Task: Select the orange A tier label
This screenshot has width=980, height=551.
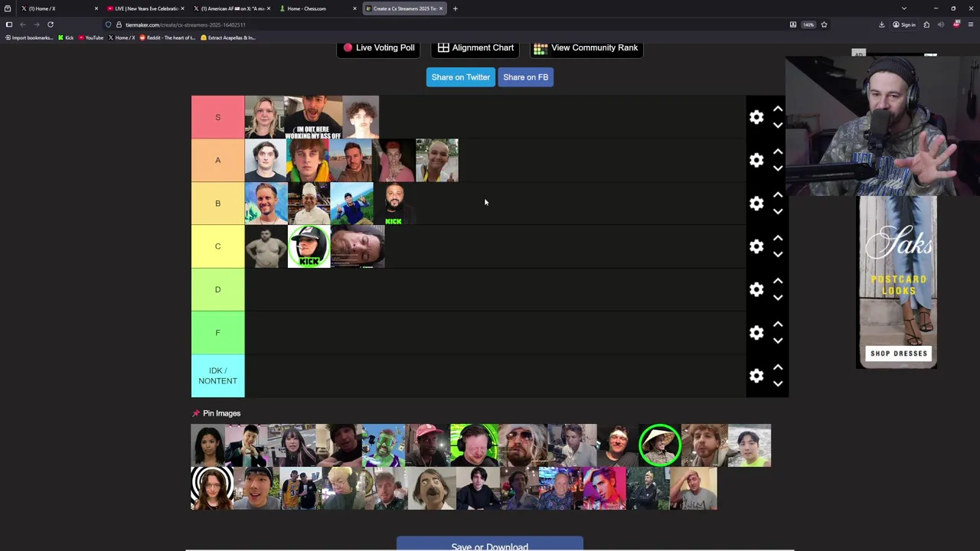Action: point(217,160)
